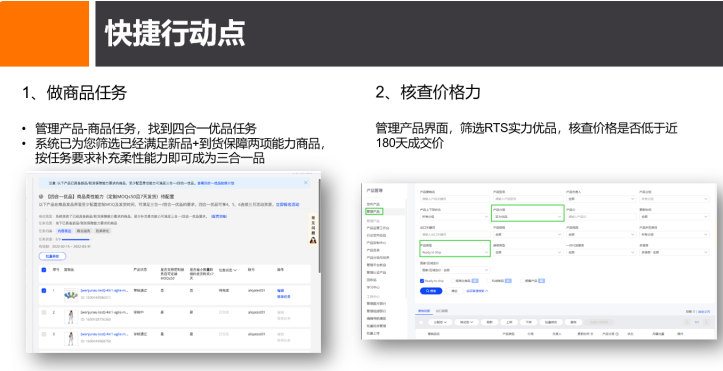This screenshot has width=723, height=371.
Task: Open the 国家/区域定价 dropdown
Action: [x=454, y=270]
